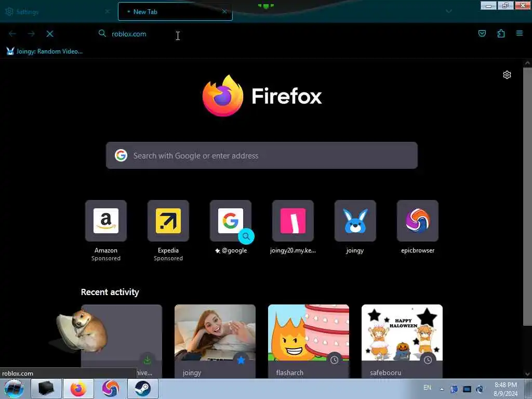Stop loading the page with the X button
This screenshot has width=532, height=399.
click(x=50, y=34)
